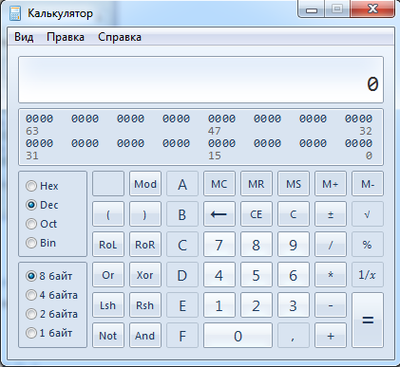This screenshot has width=400, height=367.
Task: Click the minus button
Action: (330, 305)
